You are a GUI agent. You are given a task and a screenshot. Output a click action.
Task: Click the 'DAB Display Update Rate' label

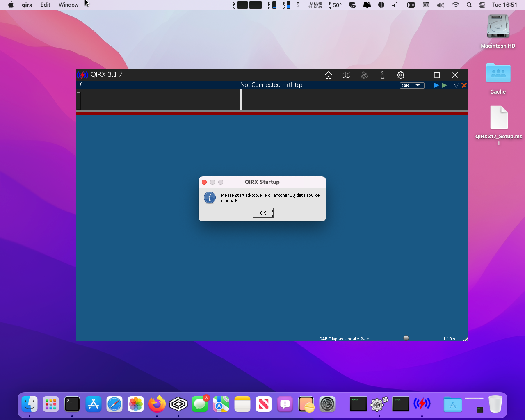coord(344,339)
